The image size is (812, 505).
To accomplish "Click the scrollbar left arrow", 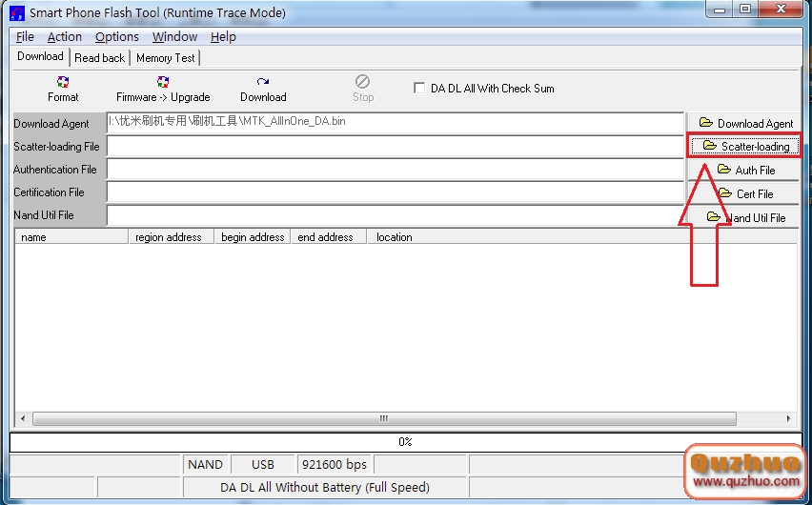I will click(23, 418).
